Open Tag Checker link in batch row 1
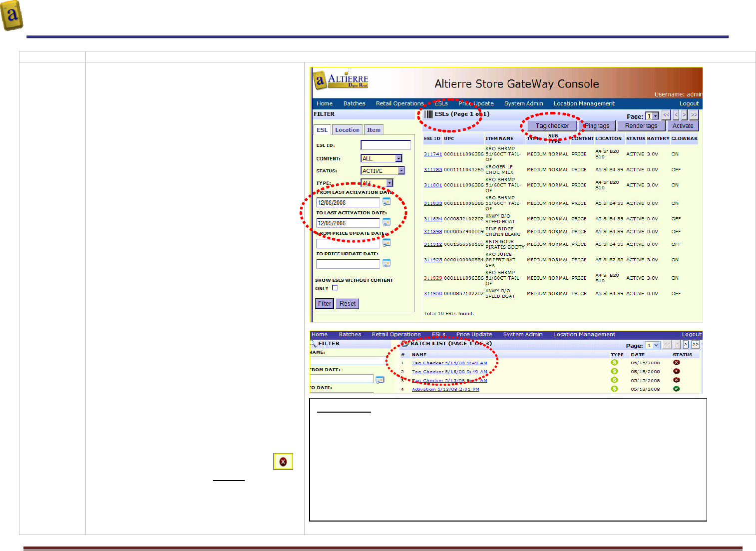 449,363
